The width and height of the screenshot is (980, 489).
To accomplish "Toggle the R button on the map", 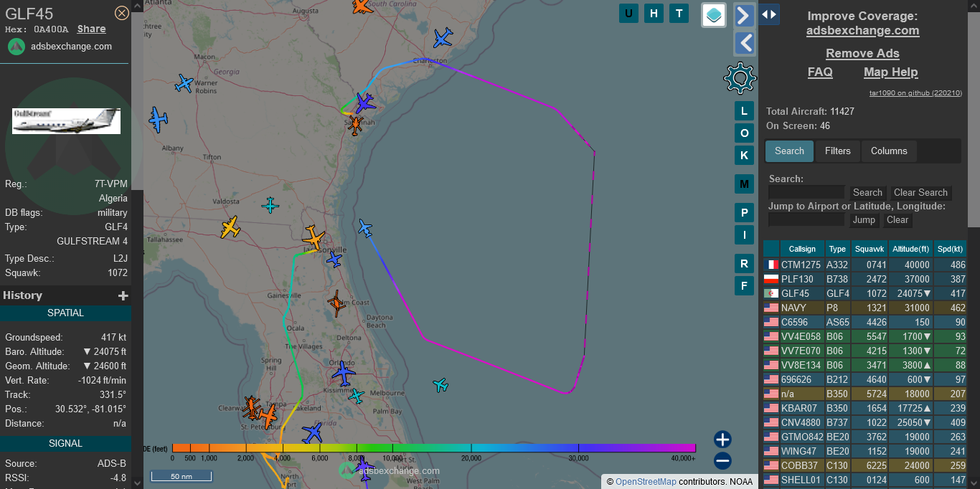I will click(744, 264).
